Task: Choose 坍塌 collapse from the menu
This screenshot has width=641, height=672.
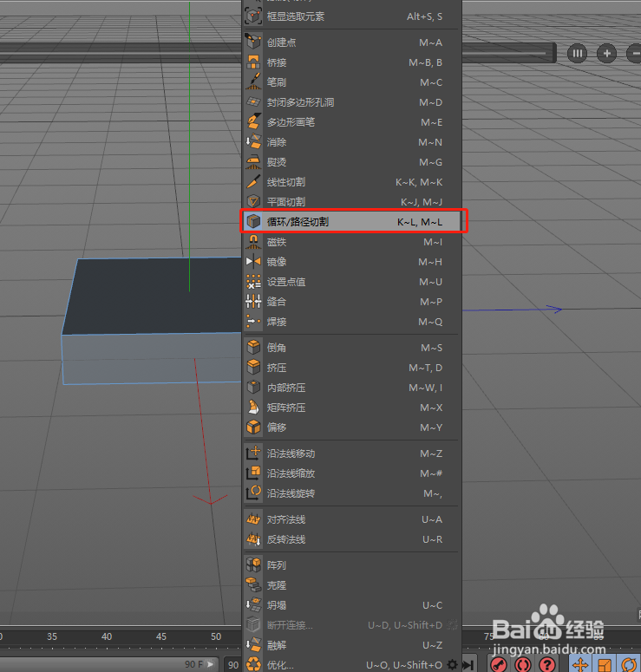Action: (351, 605)
